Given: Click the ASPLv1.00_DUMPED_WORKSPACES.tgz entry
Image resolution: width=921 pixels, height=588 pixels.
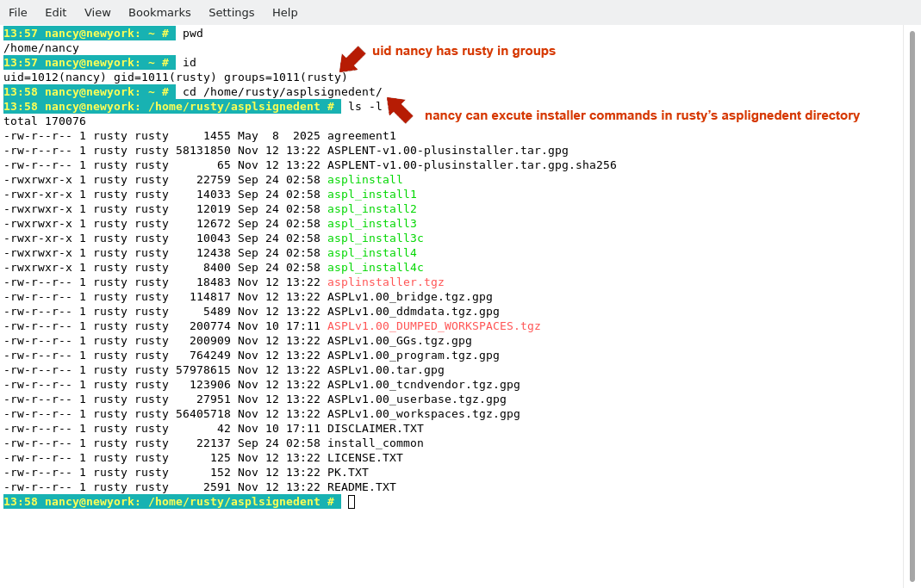Looking at the screenshot, I should coord(433,326).
